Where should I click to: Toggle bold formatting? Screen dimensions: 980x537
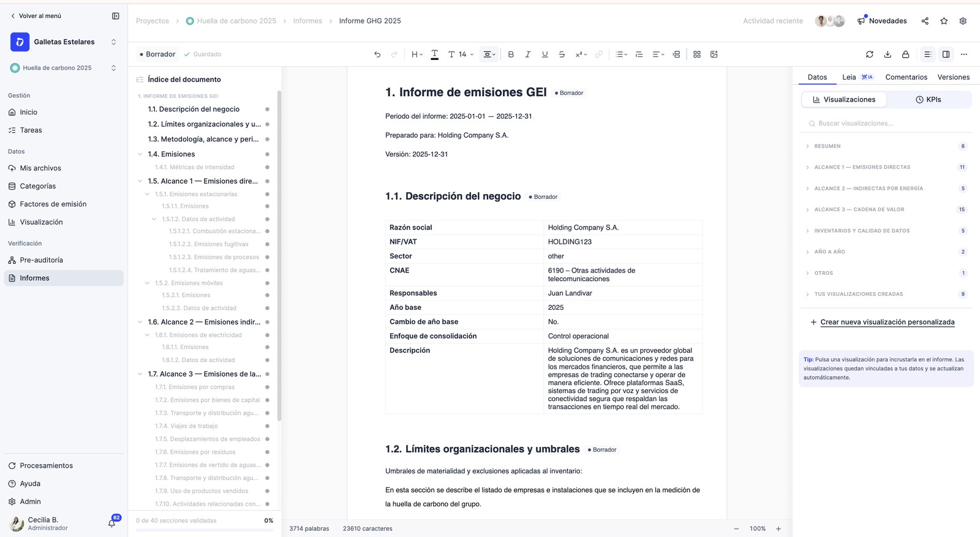[511, 54]
